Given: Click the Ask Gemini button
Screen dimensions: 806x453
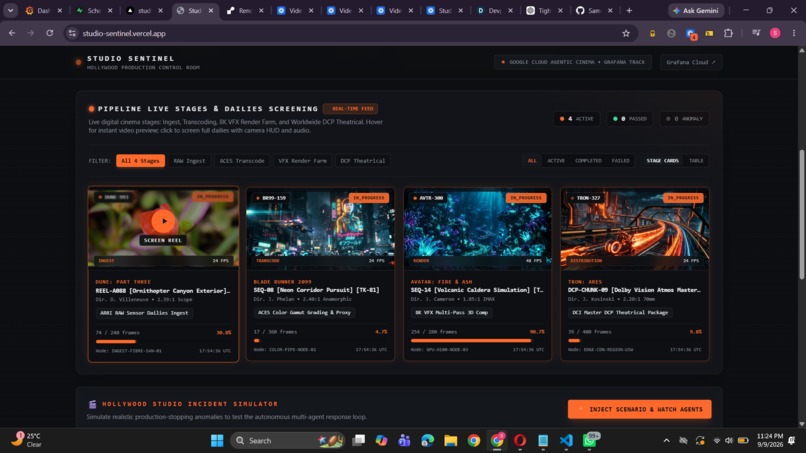Looking at the screenshot, I should coord(697,10).
